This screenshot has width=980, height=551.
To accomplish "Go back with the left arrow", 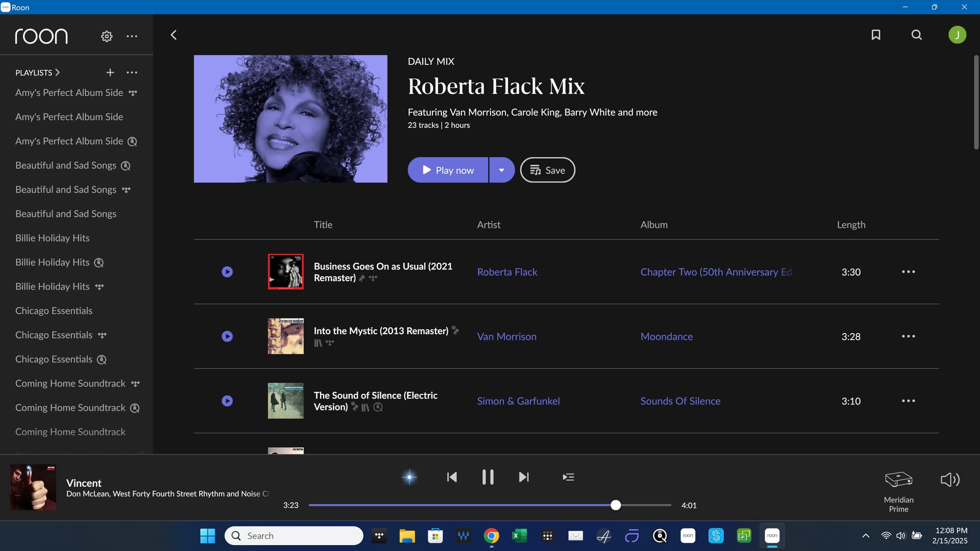I will pos(174,35).
